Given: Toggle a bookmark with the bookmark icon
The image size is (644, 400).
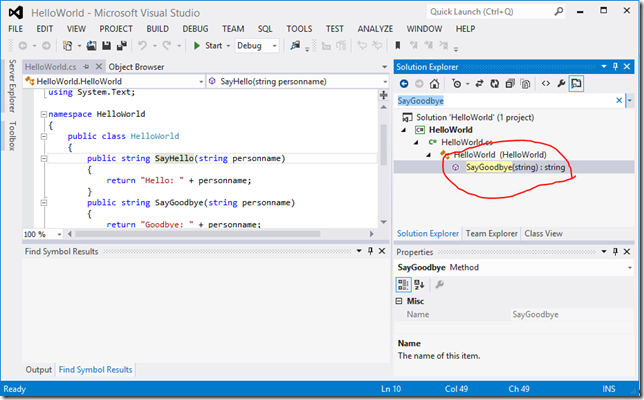Looking at the screenshot, I should coord(398,46).
